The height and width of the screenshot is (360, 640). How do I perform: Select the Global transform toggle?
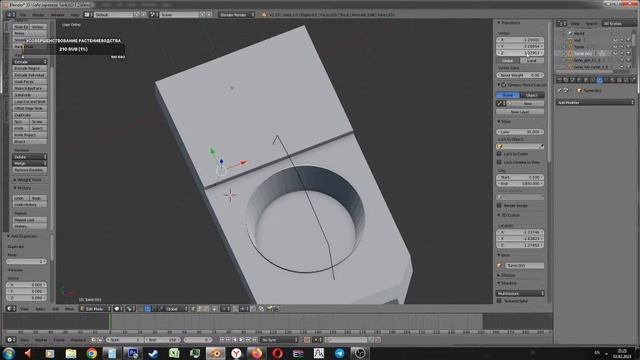tap(508, 60)
